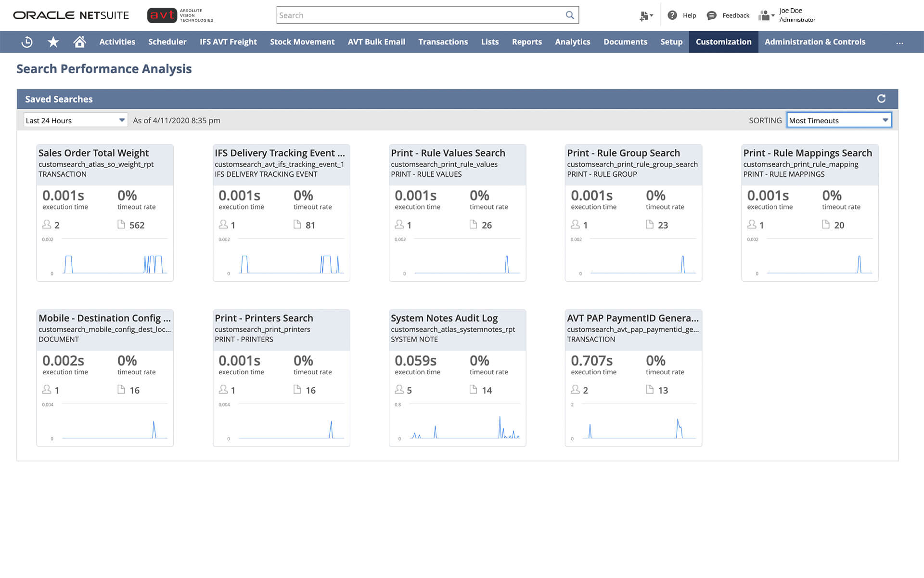Open the Most Timeouts sorting dropdown
924x578 pixels.
[839, 120]
